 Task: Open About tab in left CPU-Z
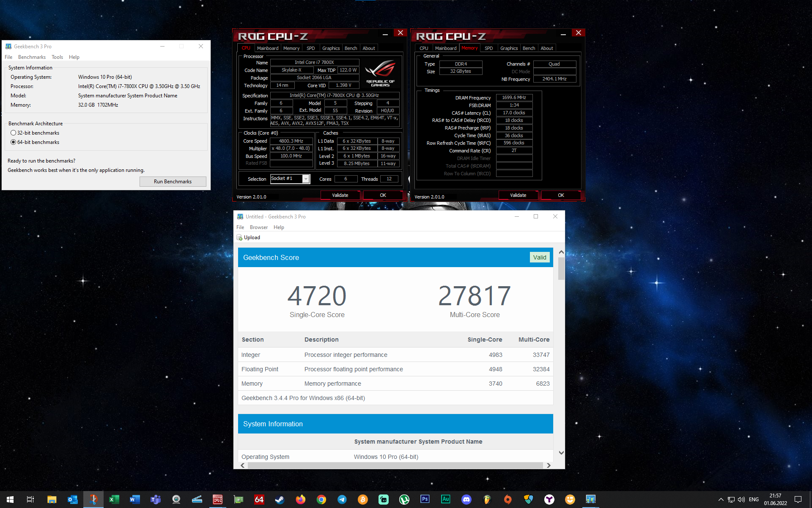(x=369, y=48)
